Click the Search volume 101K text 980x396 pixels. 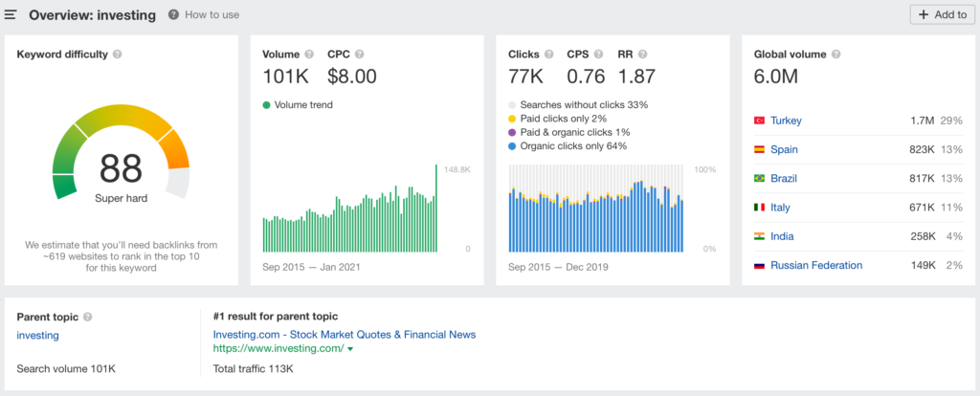tap(66, 368)
